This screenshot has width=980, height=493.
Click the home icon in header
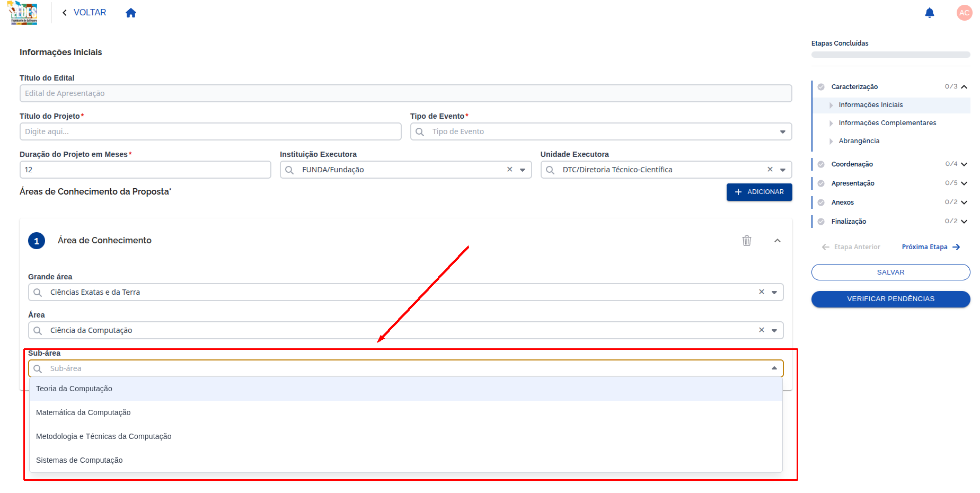point(131,13)
